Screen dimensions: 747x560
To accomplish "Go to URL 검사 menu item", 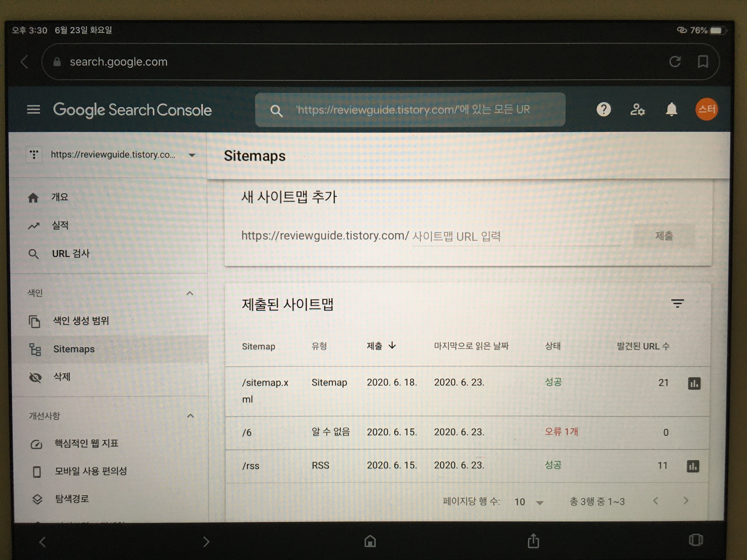I will [71, 254].
